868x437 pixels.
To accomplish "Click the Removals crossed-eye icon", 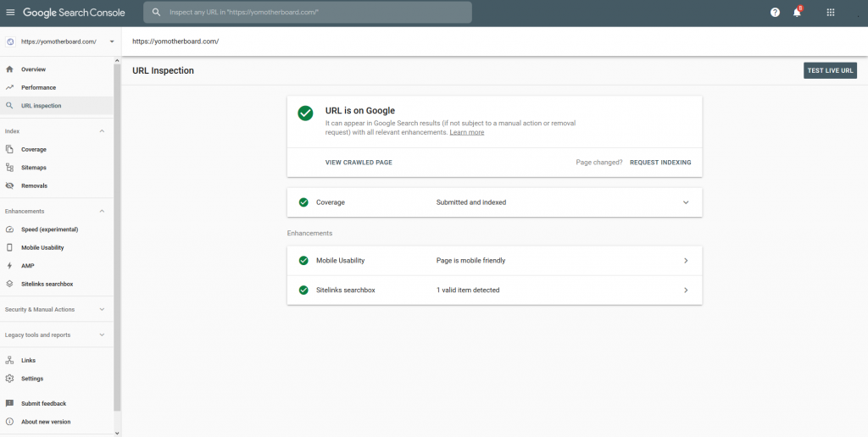I will coord(9,185).
